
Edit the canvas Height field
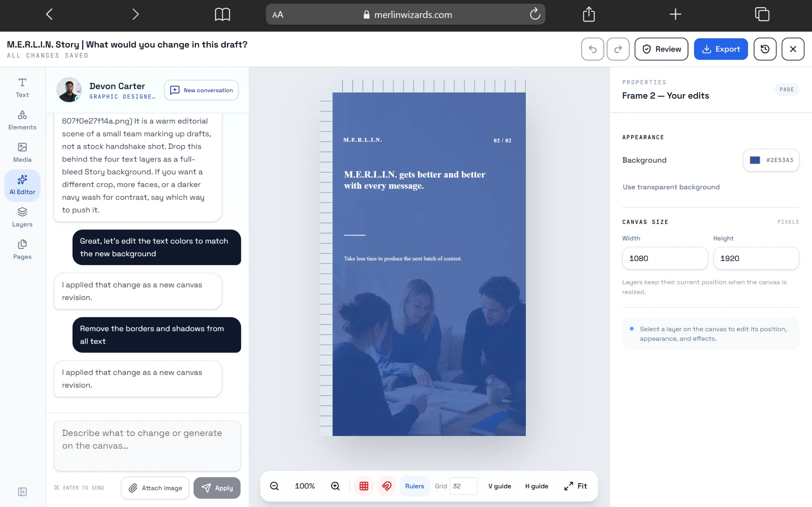point(756,258)
